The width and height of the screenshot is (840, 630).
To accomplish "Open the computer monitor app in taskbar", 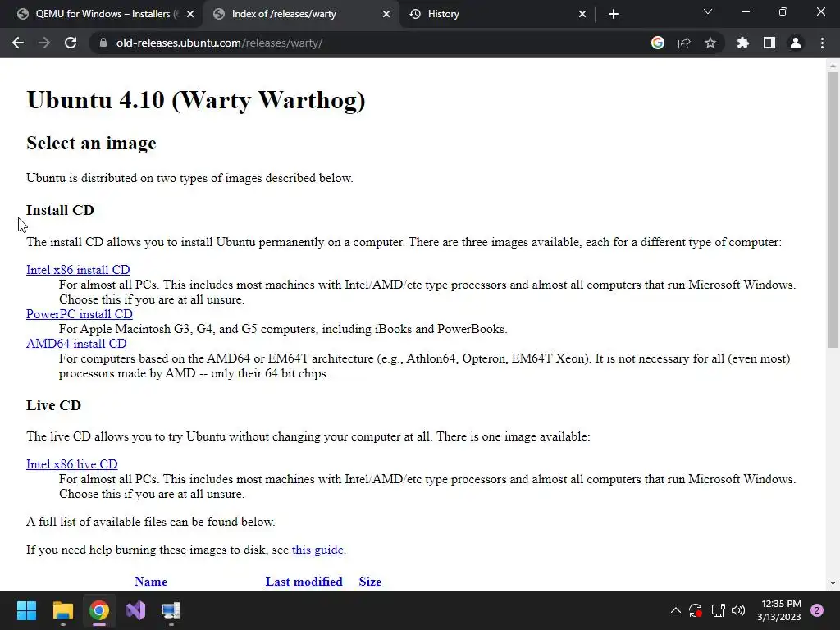I will (171, 610).
